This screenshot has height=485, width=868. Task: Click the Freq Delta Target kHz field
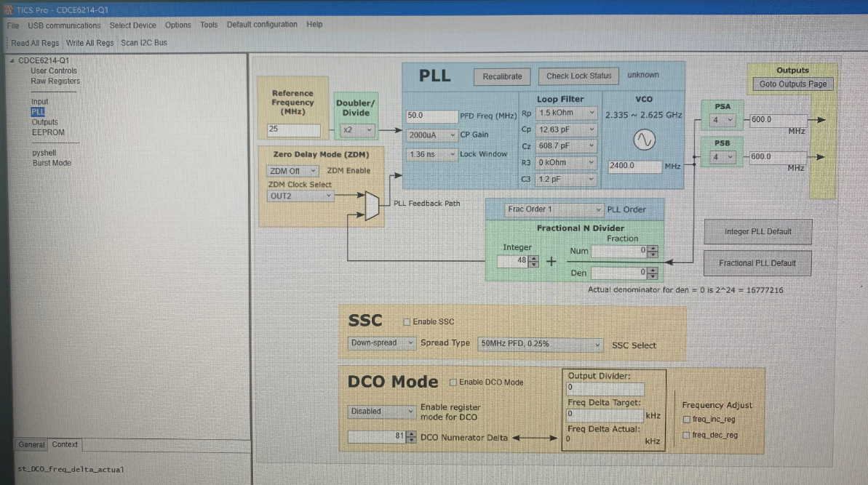pyautogui.click(x=605, y=414)
